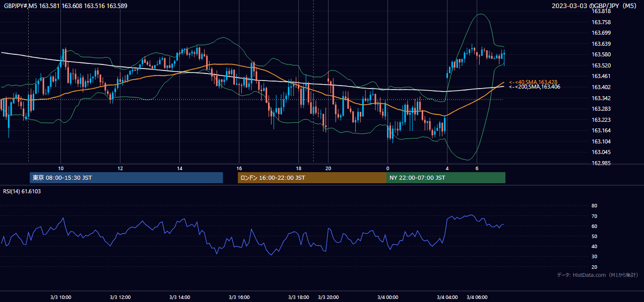Click price level 163.818 on the axis
This screenshot has width=644, height=302.
pos(601,11)
